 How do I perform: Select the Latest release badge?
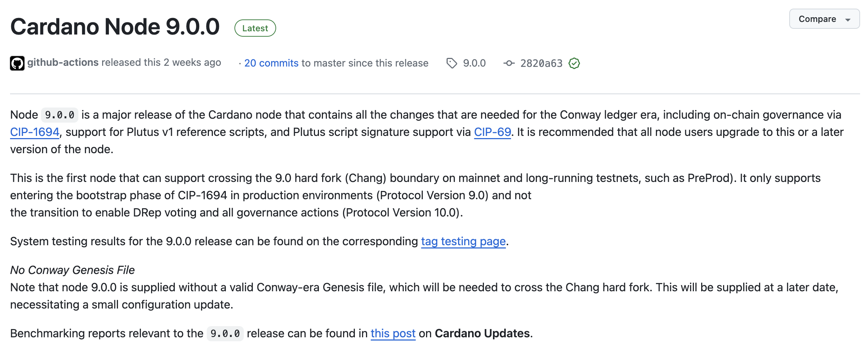(255, 28)
